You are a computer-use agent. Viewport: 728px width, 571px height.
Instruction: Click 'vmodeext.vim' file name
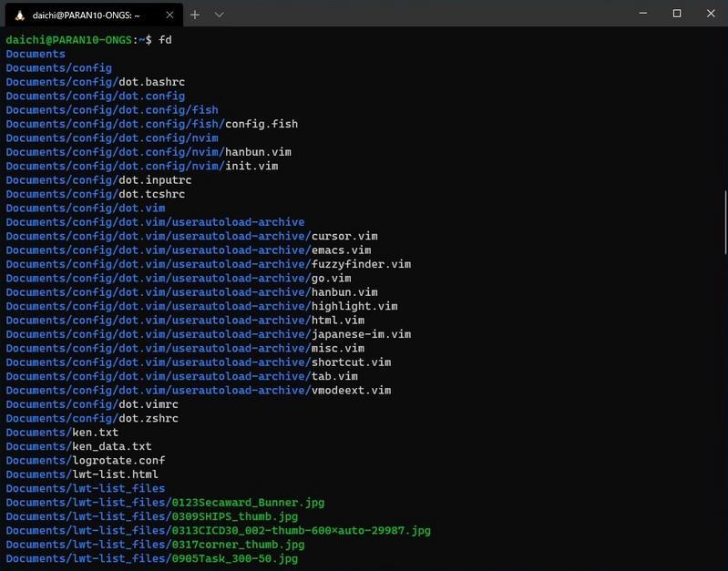(x=351, y=391)
